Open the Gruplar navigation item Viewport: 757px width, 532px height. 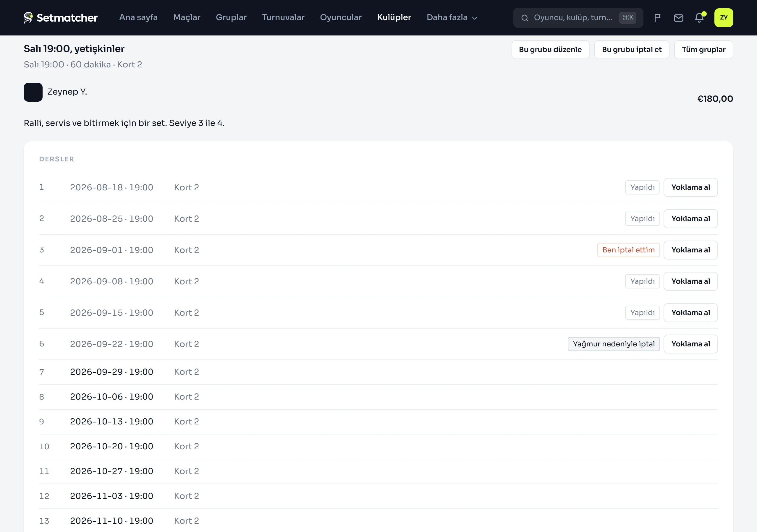tap(231, 17)
